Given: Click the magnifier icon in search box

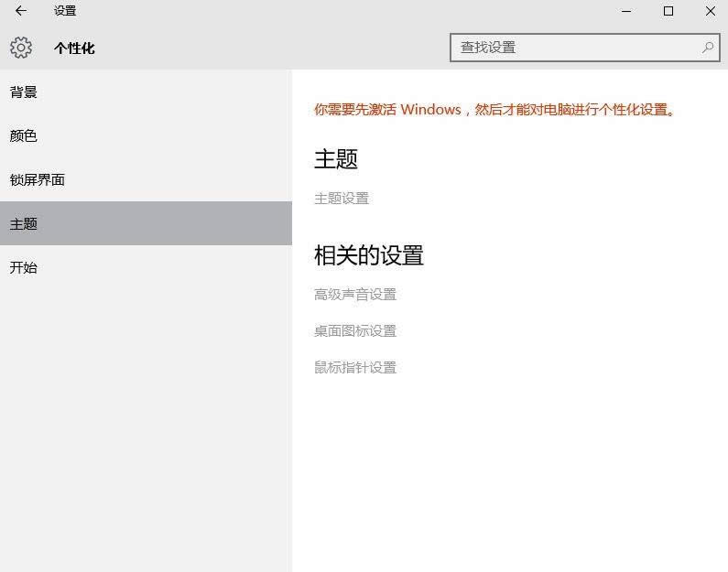Looking at the screenshot, I should coord(708,48).
